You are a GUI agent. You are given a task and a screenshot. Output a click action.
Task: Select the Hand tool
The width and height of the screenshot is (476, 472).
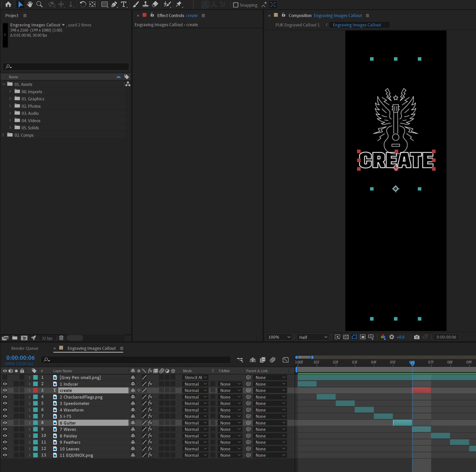coord(30,4)
